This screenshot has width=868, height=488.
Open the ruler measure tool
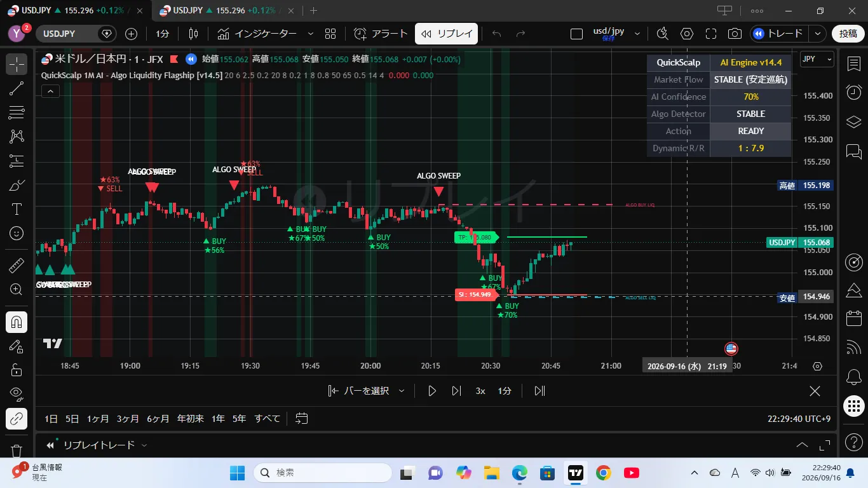click(x=17, y=266)
